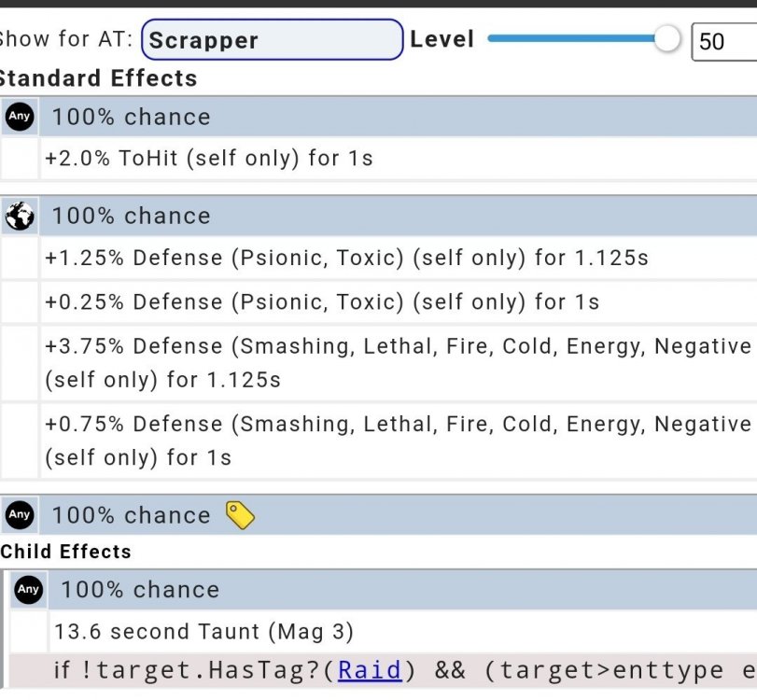Viewport: 757px width, 700px height.
Task: Select the +0.25% Defense Psionic, Toxic row
Action: click(x=322, y=302)
